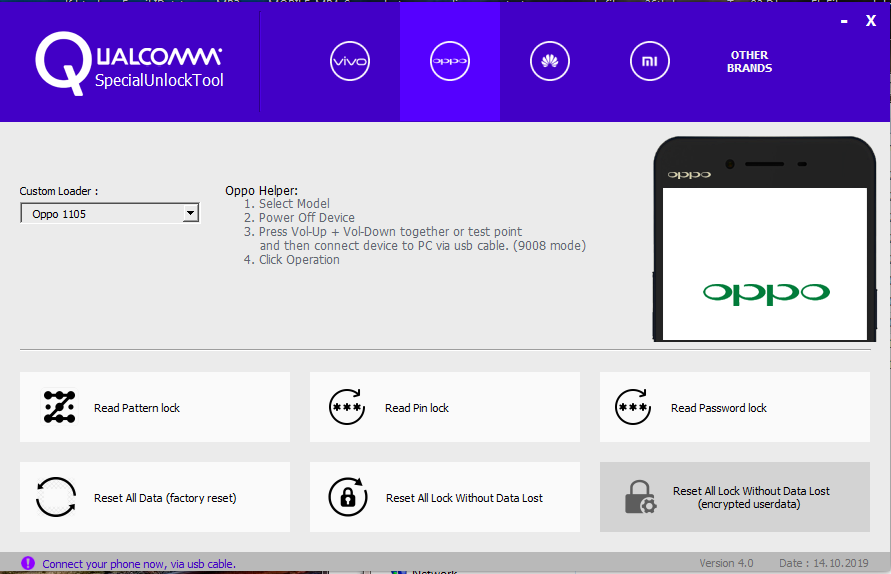Click the Read Password lock asterisk icon
This screenshot has height=574, width=891.
pos(632,407)
